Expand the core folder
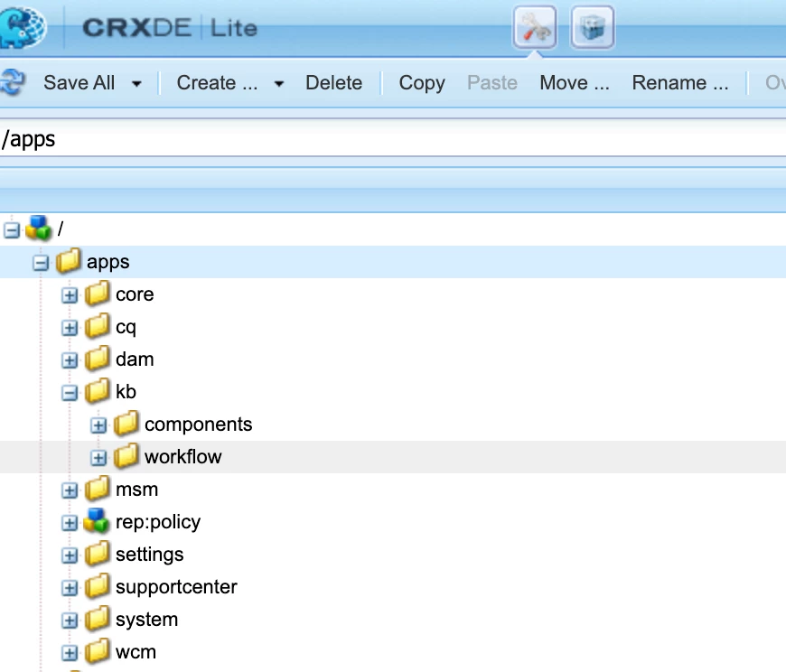 70,295
